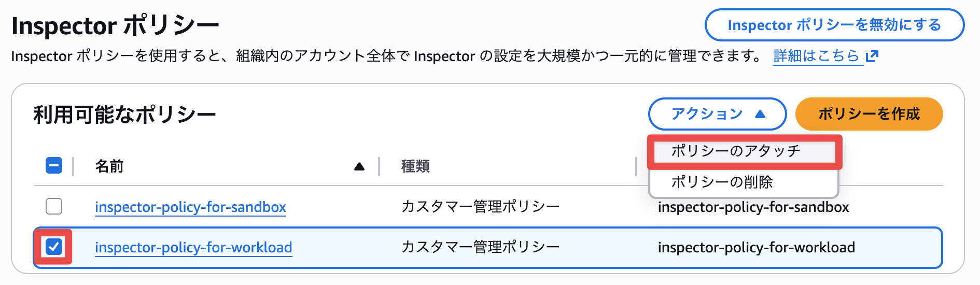The width and height of the screenshot is (980, 285).
Task: Check the inspector-policy-for-sandbox row checkbox
Action: click(x=54, y=206)
